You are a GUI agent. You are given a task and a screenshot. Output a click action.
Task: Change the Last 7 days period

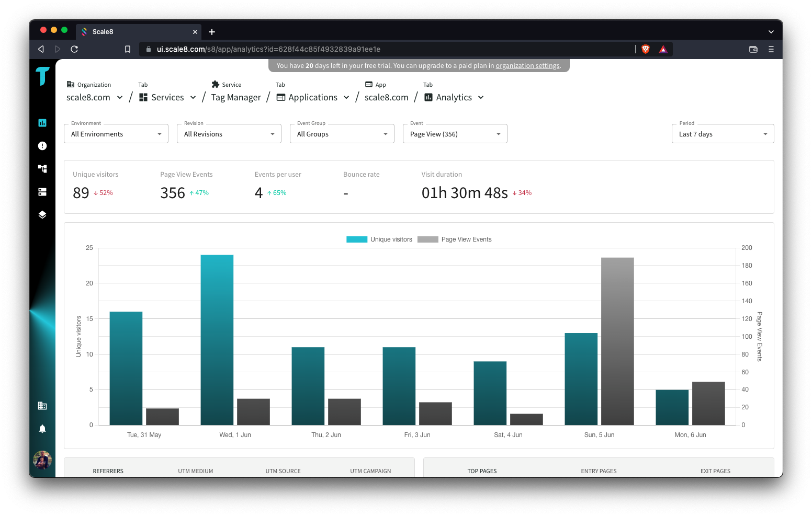[723, 133]
